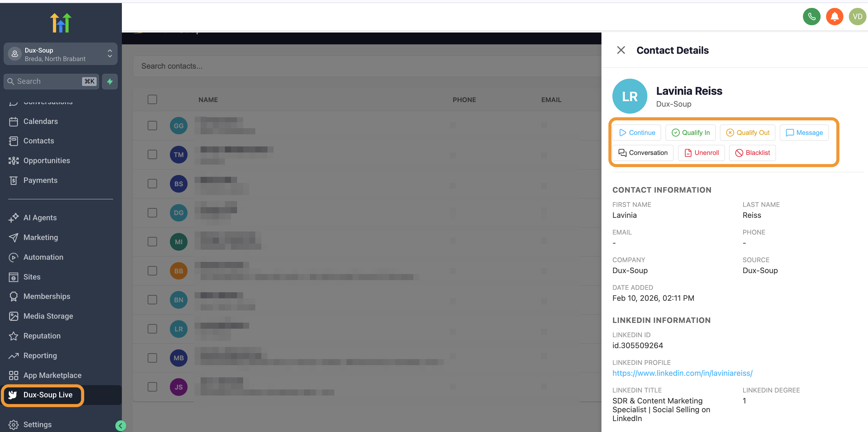Viewport: 868px width, 432px height.
Task: Toggle the select-all contacts checkbox
Action: click(x=152, y=100)
